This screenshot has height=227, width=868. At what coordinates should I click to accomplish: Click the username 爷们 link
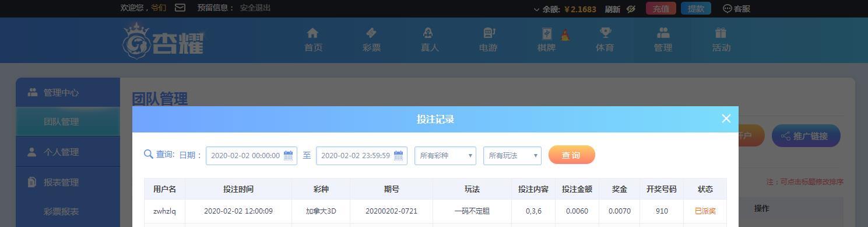[159, 8]
